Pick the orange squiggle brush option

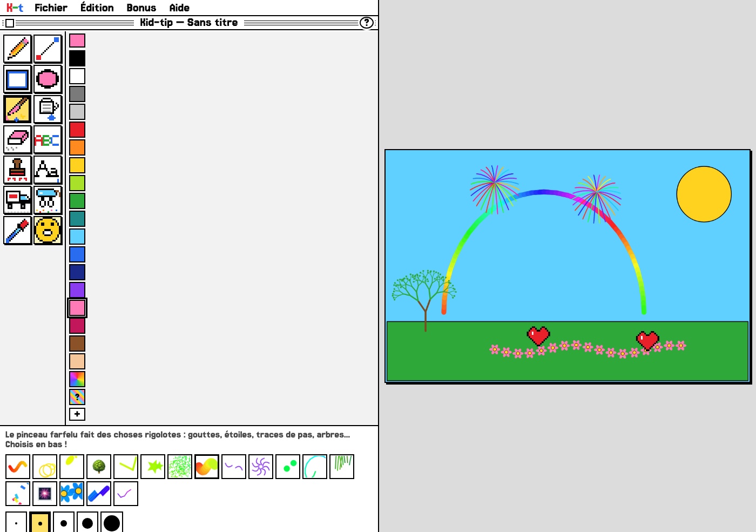(x=18, y=467)
